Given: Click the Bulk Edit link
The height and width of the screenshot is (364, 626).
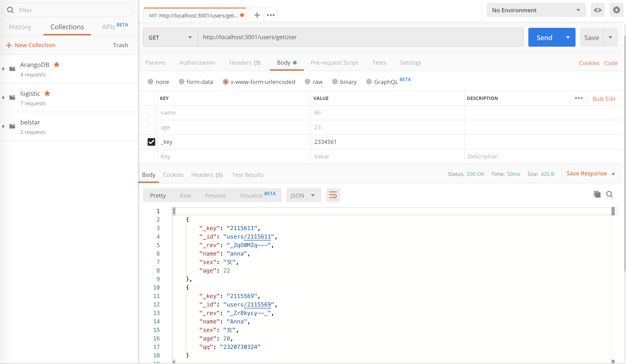Looking at the screenshot, I should click(x=604, y=99).
